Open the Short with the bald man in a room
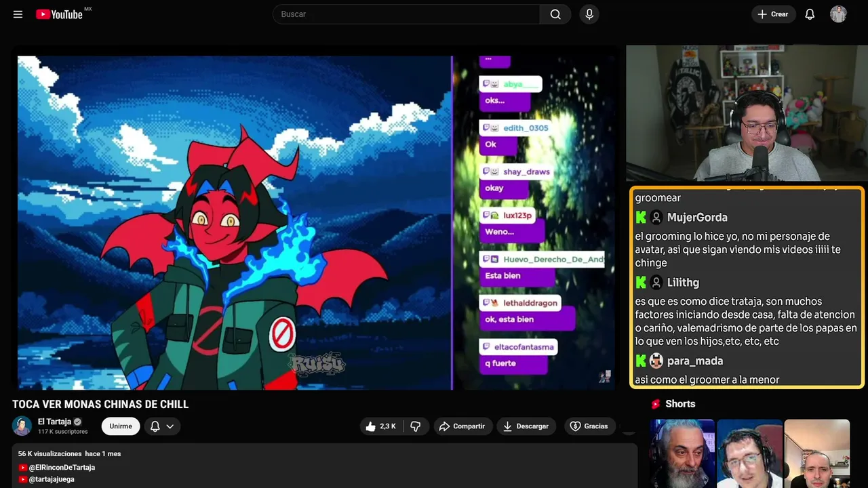The image size is (868, 488). coord(816,453)
